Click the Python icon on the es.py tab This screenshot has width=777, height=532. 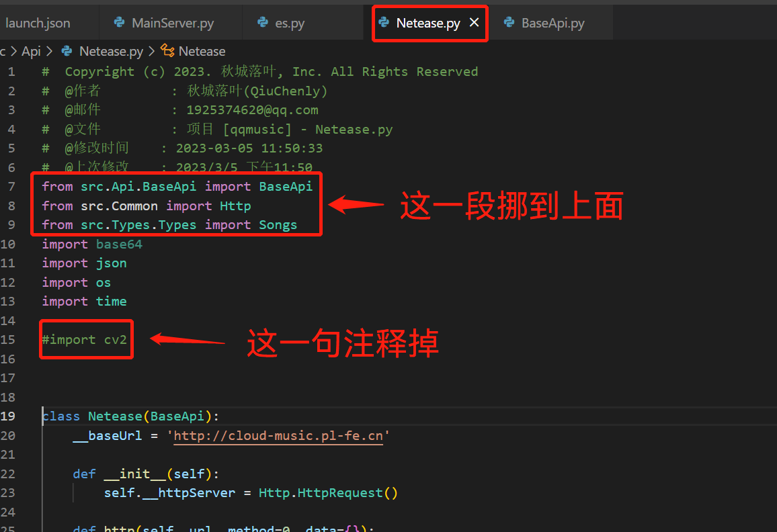263,22
